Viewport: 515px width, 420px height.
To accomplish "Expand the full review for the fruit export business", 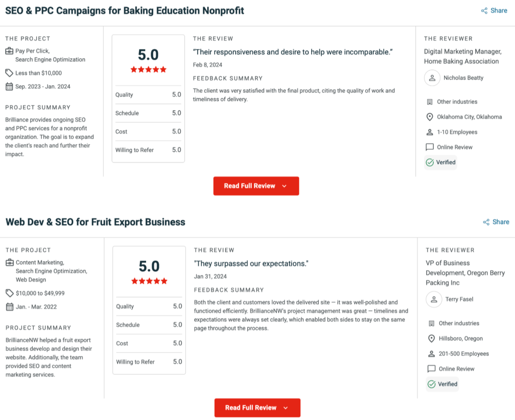I will click(257, 408).
